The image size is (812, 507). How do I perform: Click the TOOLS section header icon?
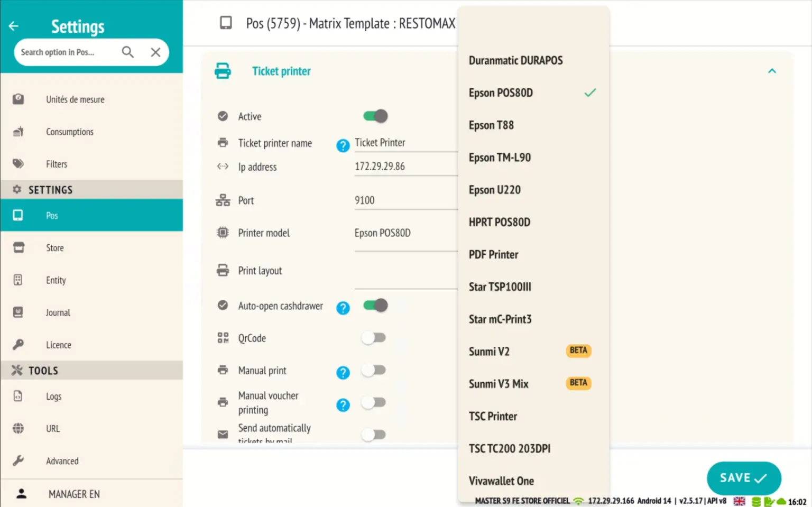pyautogui.click(x=17, y=370)
